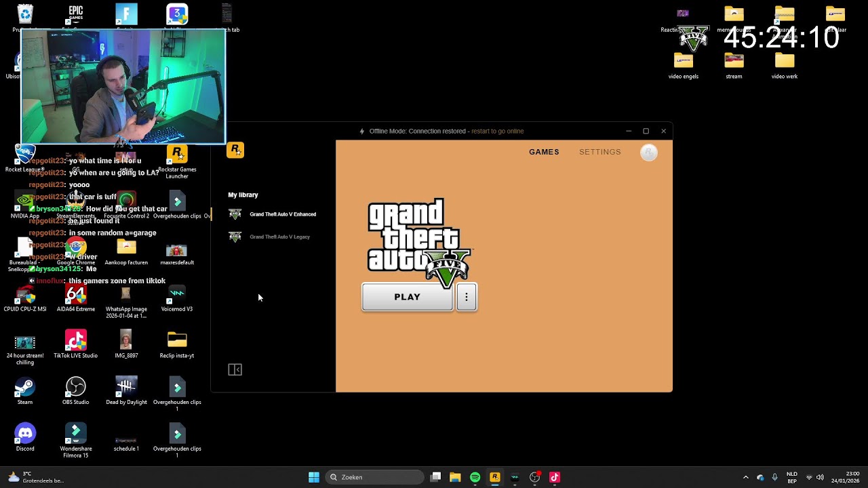Open Steam desktop shortcut
868x488 pixels.
click(x=25, y=391)
